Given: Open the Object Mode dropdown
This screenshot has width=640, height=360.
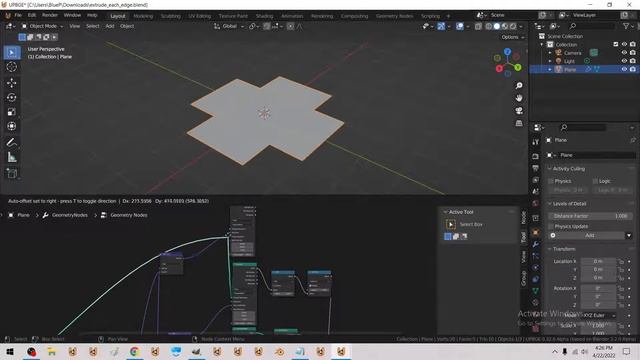Looking at the screenshot, I should (43, 26).
